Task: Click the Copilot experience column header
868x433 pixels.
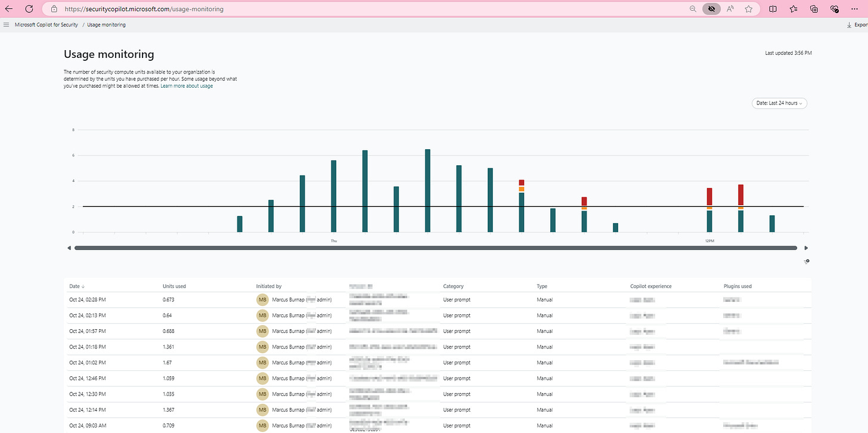Action: [x=651, y=286]
